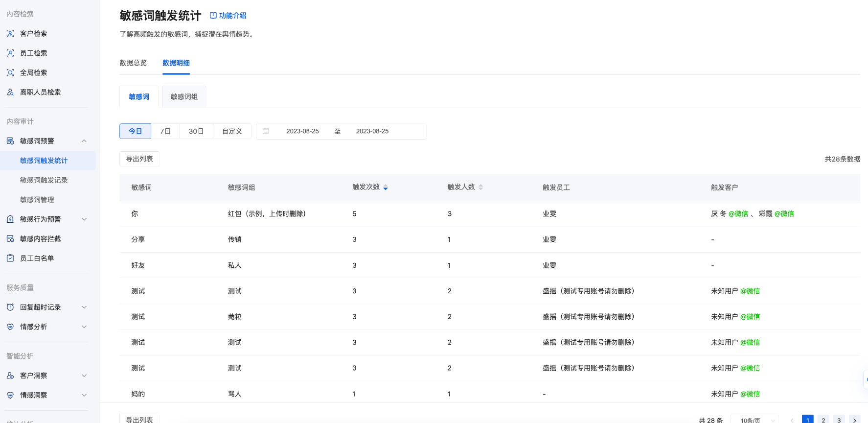Select the 今日 time range
Image resolution: width=868 pixels, height=423 pixels.
[x=135, y=131]
